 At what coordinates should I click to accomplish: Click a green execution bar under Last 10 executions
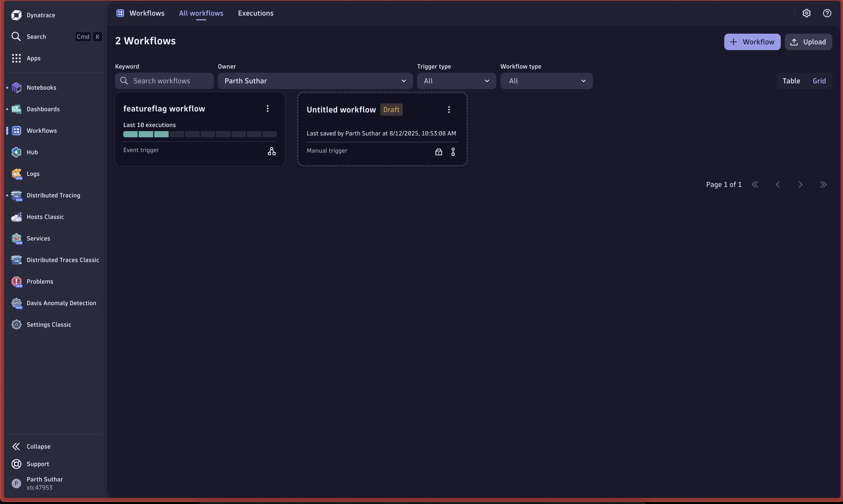(130, 134)
